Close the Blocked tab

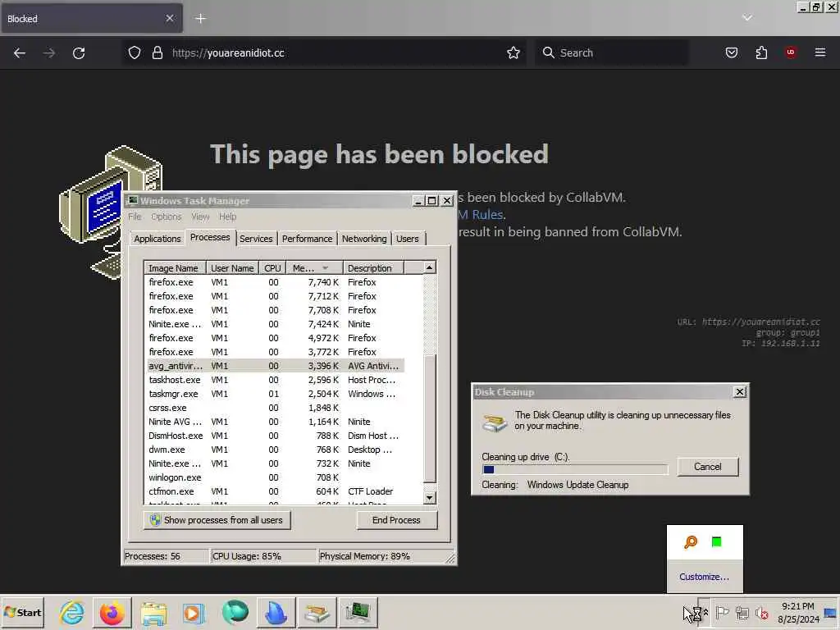[x=169, y=18]
